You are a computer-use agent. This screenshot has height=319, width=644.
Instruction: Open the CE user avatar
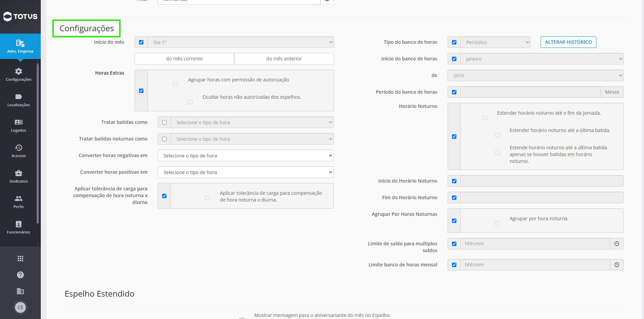(x=20, y=307)
